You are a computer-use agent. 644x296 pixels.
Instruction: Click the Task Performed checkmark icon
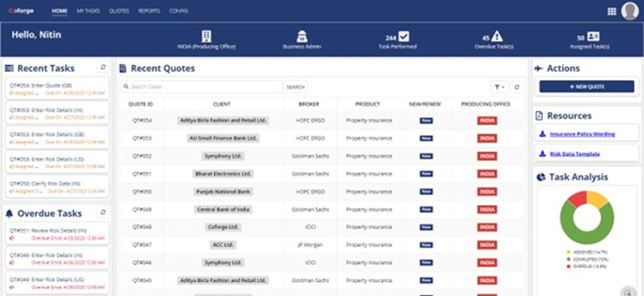[404, 37]
